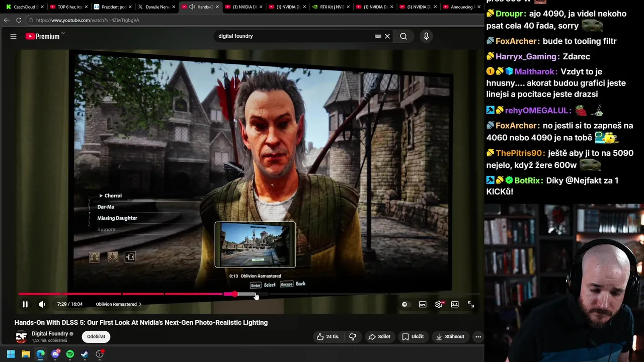Click the browser address bar URL
The width and height of the screenshot is (644, 362).
coord(88,20)
